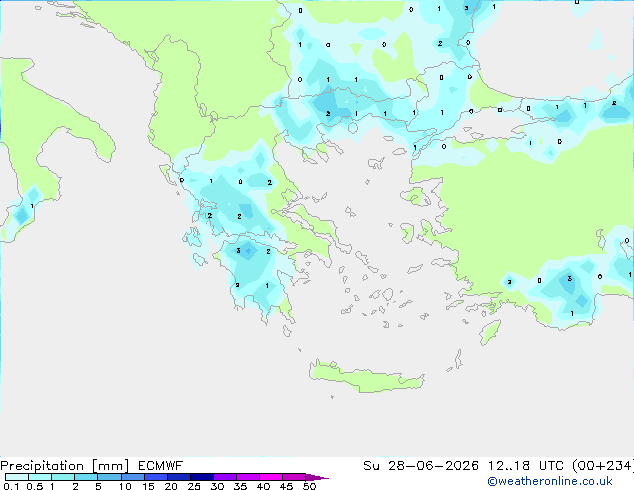This screenshot has width=634, height=490.
Task: Click the legend label '45'
Action: (x=286, y=486)
